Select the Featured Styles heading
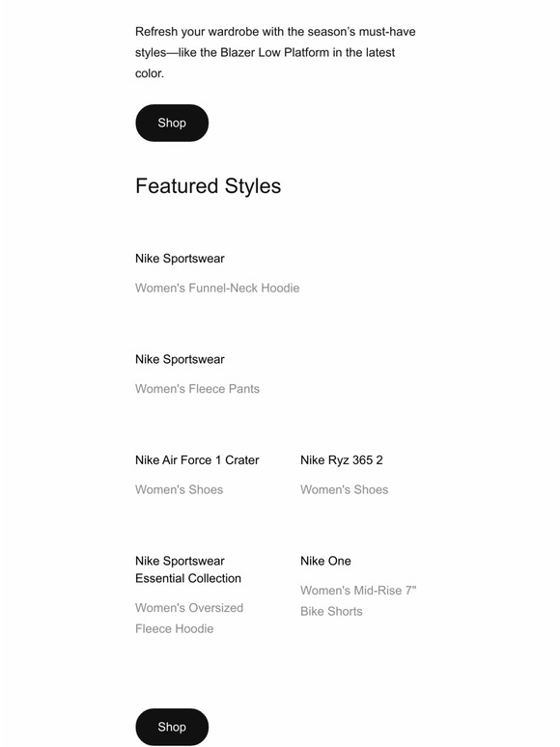 coord(209,186)
